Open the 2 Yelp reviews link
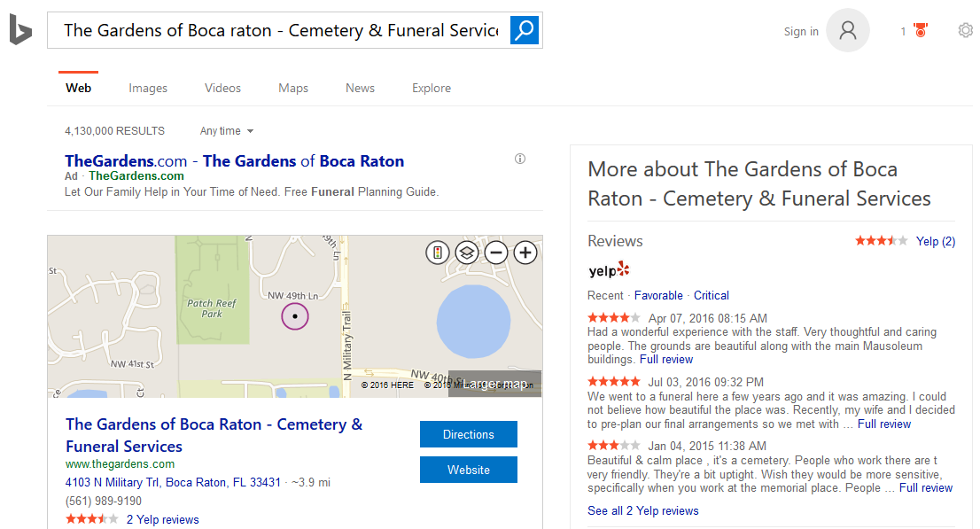Image resolution: width=980 pixels, height=529 pixels. [x=162, y=519]
